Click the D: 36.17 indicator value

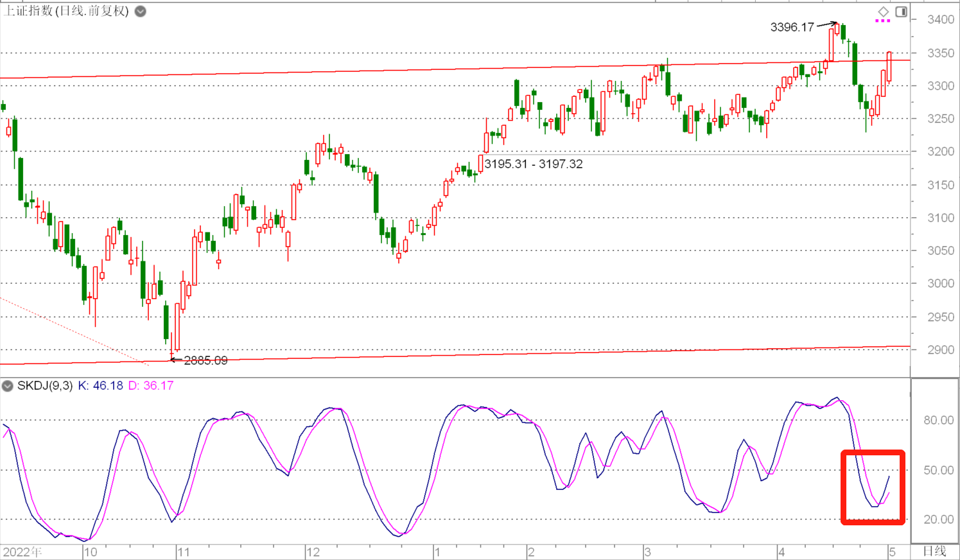[x=151, y=386]
